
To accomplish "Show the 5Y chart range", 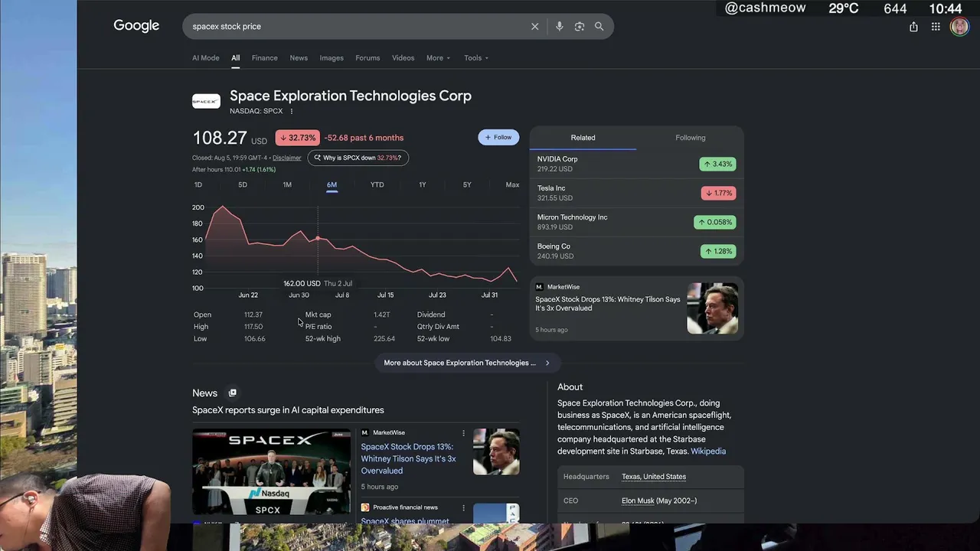I will point(467,185).
